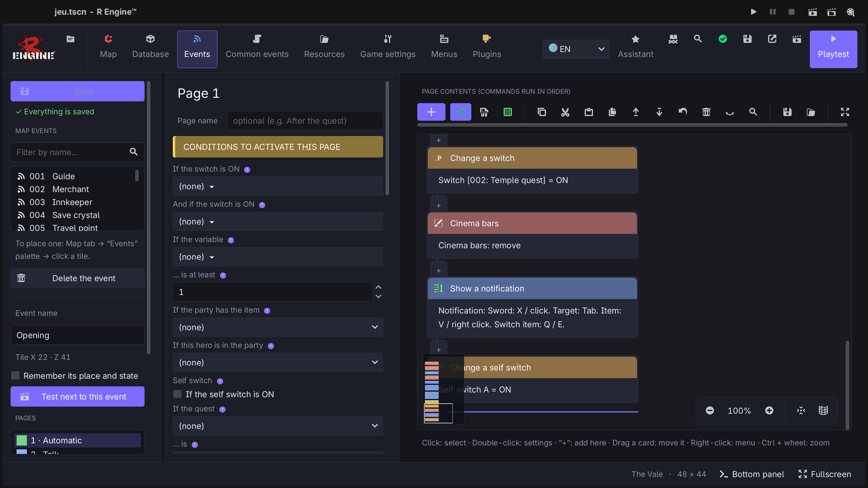Move command down with arrow icon

(x=659, y=112)
